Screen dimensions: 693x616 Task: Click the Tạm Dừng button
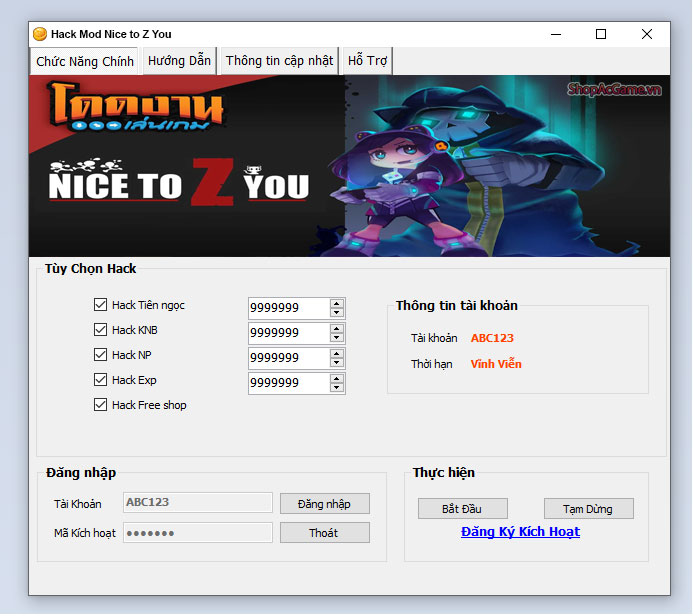coord(589,509)
